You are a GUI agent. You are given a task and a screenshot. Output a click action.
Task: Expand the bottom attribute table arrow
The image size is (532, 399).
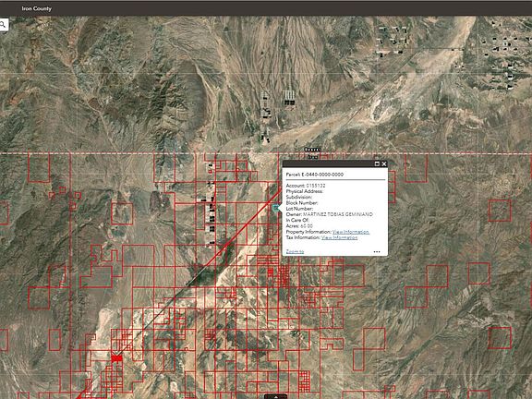[276, 396]
